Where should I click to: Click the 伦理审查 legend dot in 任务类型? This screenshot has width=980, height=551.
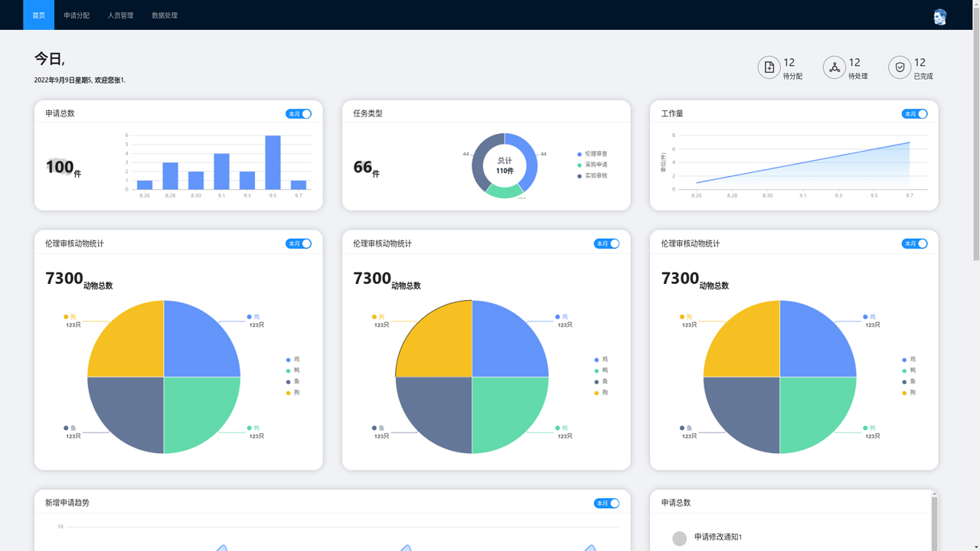580,155
